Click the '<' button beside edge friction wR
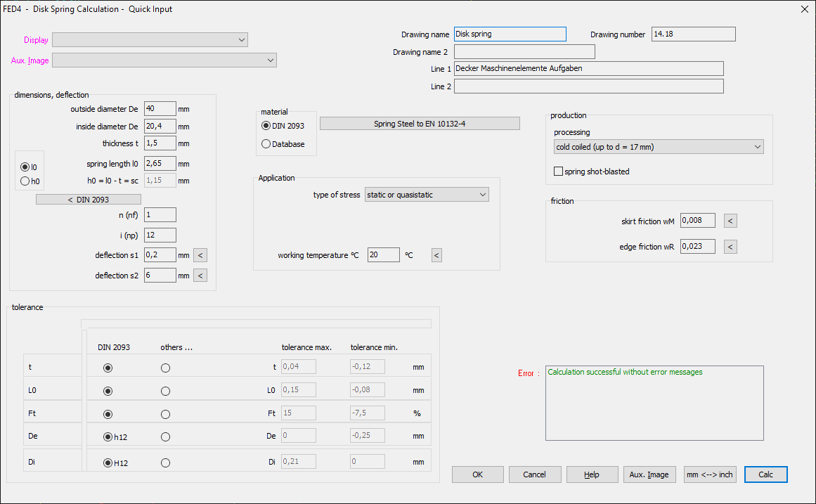 pos(731,247)
